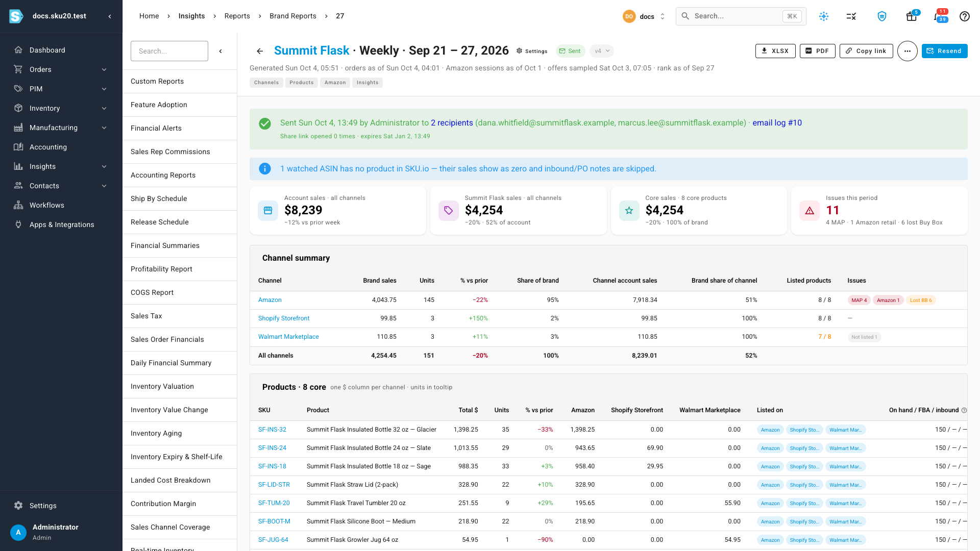Click the Workflows icon in sidebar

(18, 205)
